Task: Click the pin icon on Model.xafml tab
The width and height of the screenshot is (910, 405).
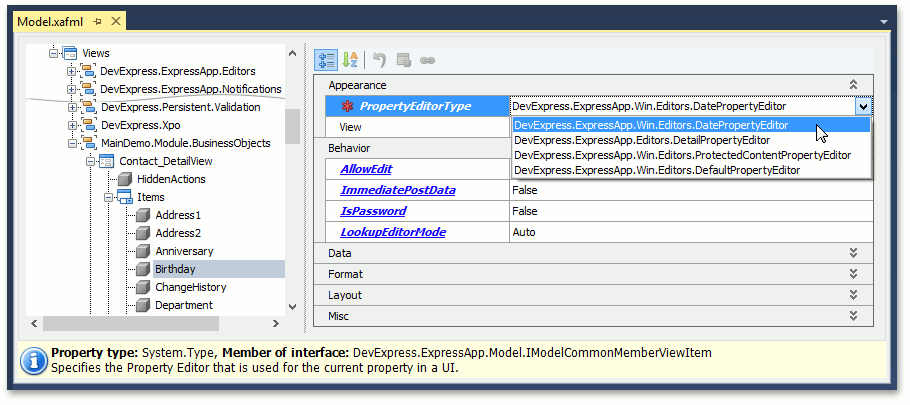Action: (x=98, y=21)
